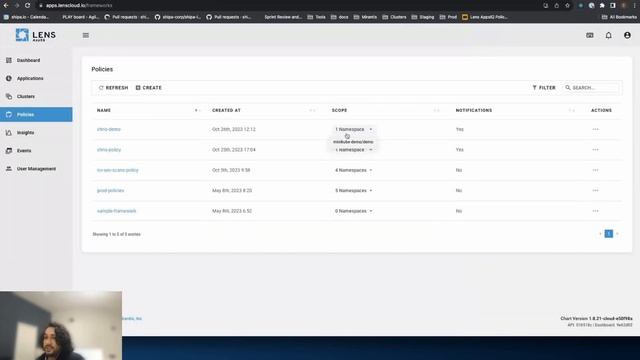640x360 pixels.
Task: Open the sample-framework policy link
Action: [116, 211]
